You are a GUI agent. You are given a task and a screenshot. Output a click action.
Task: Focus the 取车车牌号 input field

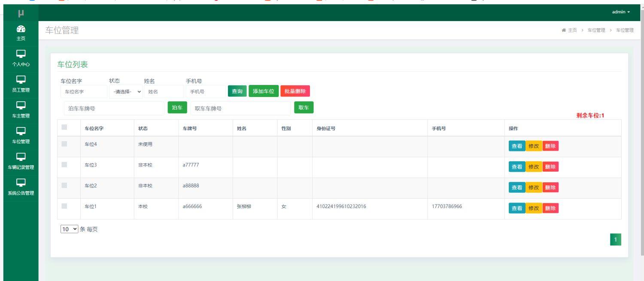[x=240, y=109]
